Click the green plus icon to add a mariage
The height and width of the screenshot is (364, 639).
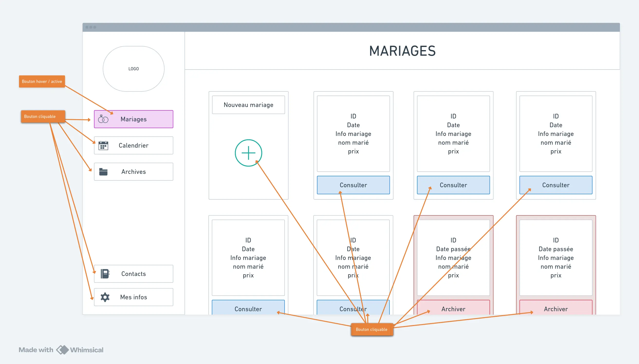(248, 153)
